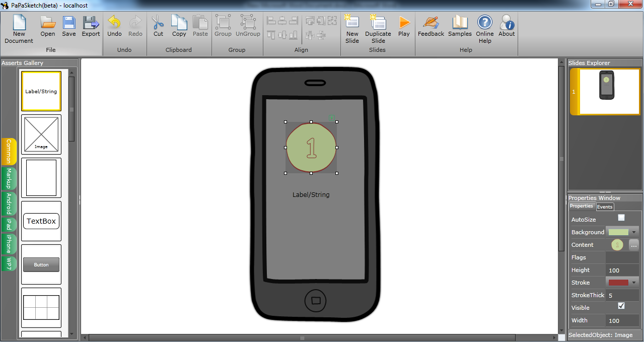Align objects to bottom edges
The image size is (644, 342).
tap(293, 35)
